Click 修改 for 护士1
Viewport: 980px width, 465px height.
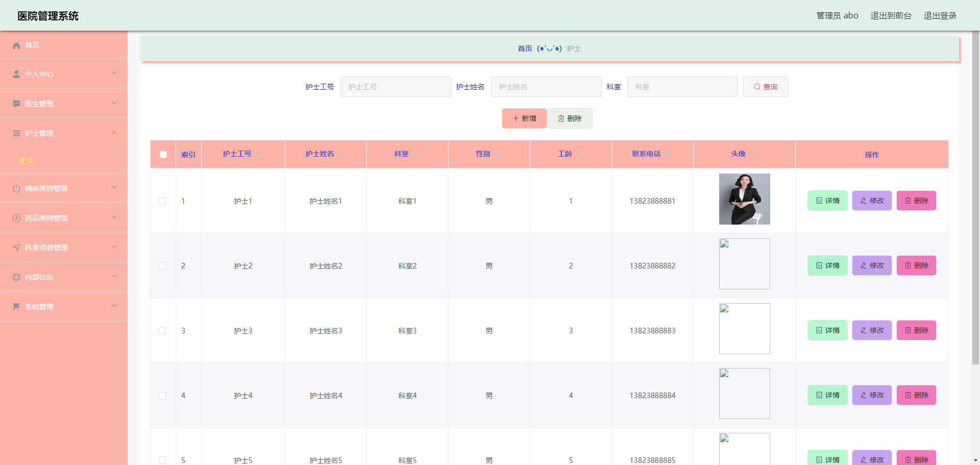[872, 201]
